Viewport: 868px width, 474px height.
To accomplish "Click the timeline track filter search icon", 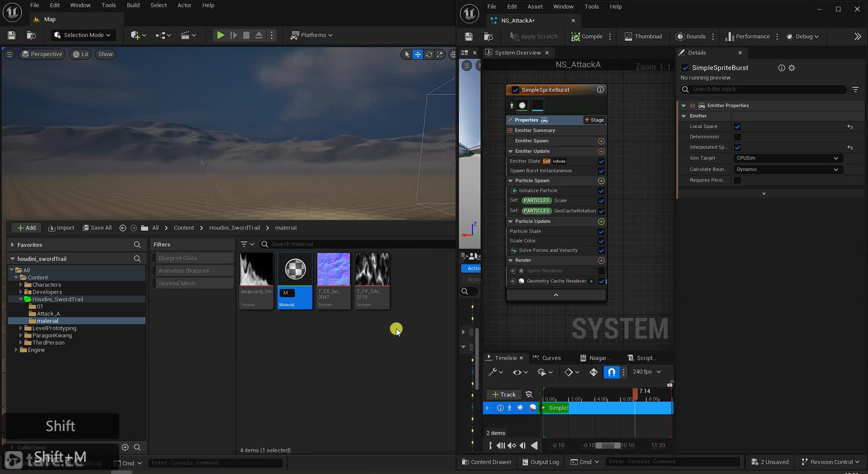I will [529, 395].
